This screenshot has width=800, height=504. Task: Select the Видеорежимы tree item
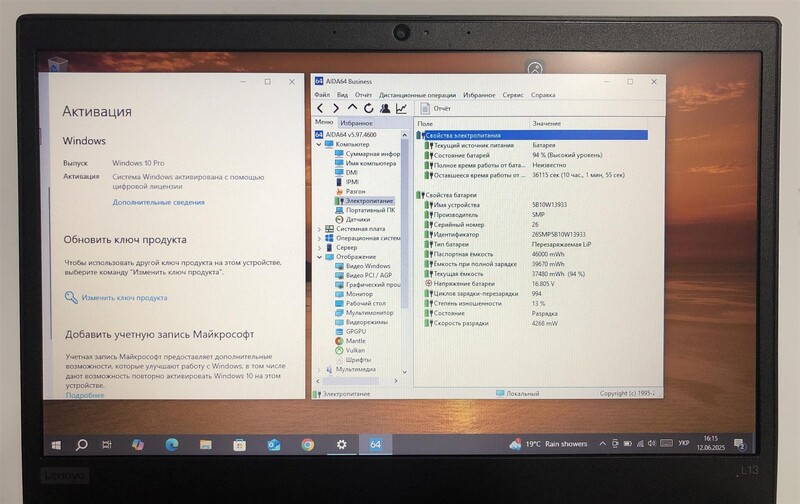(x=361, y=322)
